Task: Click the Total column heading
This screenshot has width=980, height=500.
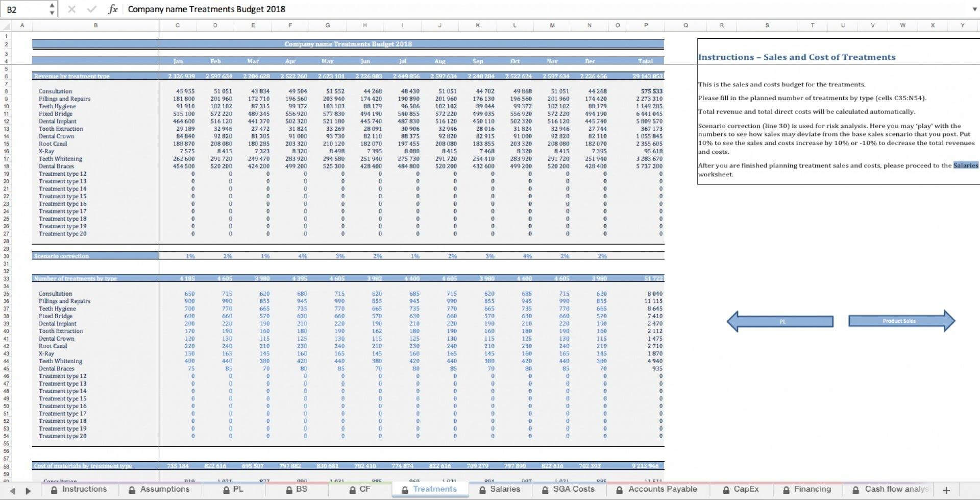Action: pyautogui.click(x=645, y=61)
